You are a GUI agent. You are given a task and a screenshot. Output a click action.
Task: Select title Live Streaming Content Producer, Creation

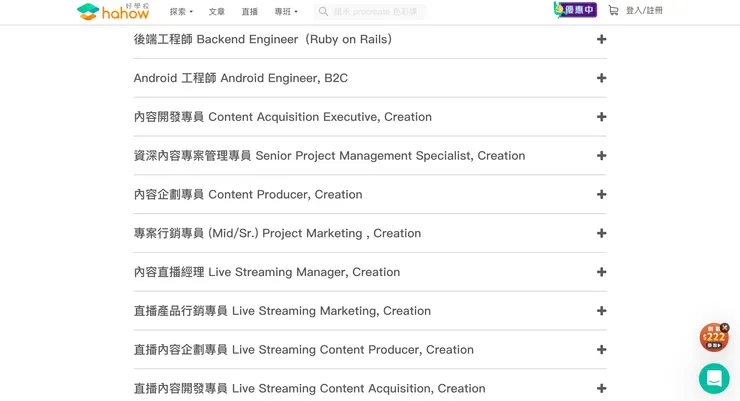pos(303,350)
